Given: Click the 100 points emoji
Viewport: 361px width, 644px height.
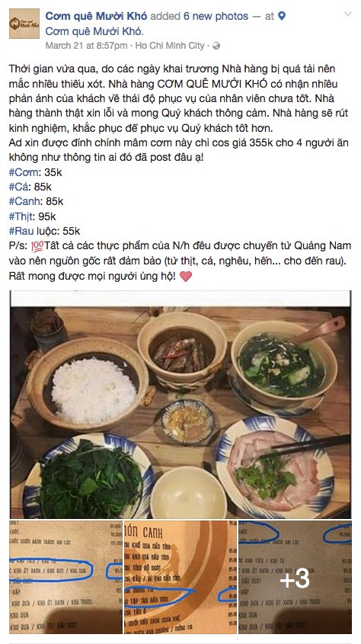Looking at the screenshot, I should pyautogui.click(x=37, y=246).
